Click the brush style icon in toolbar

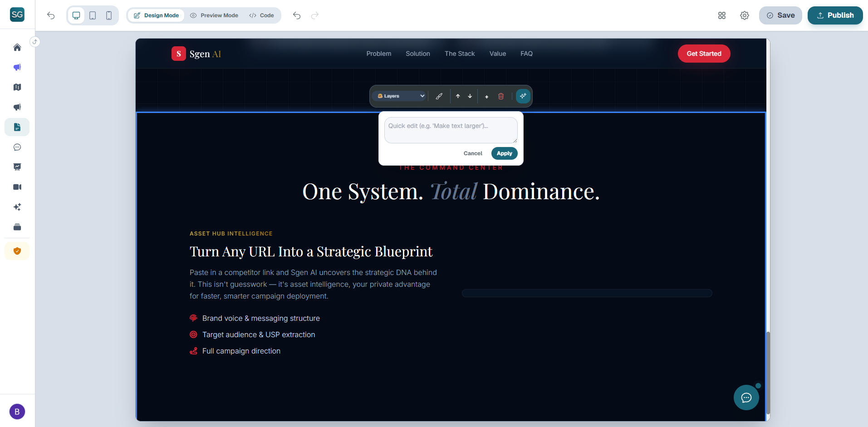point(439,96)
